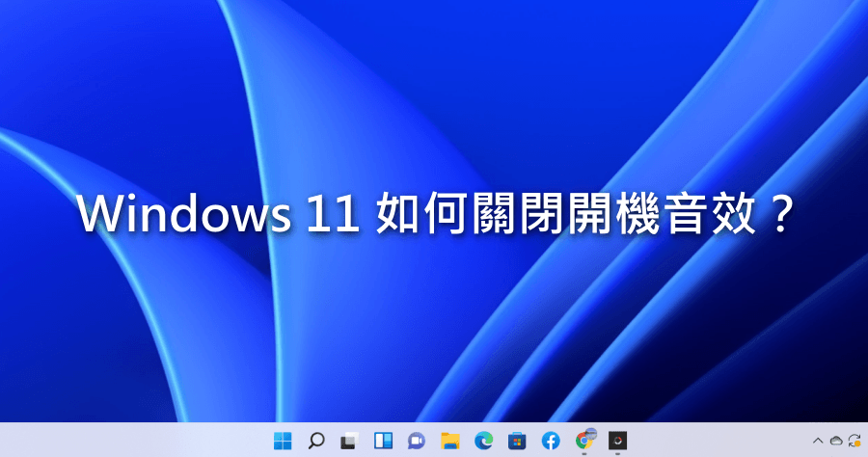Open the Windows Start menu
The image size is (868, 457).
point(283,441)
